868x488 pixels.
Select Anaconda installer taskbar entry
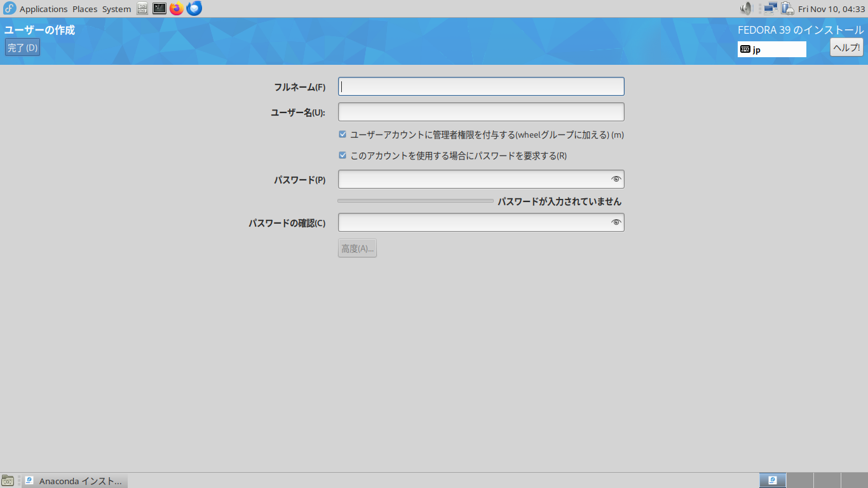(74, 481)
